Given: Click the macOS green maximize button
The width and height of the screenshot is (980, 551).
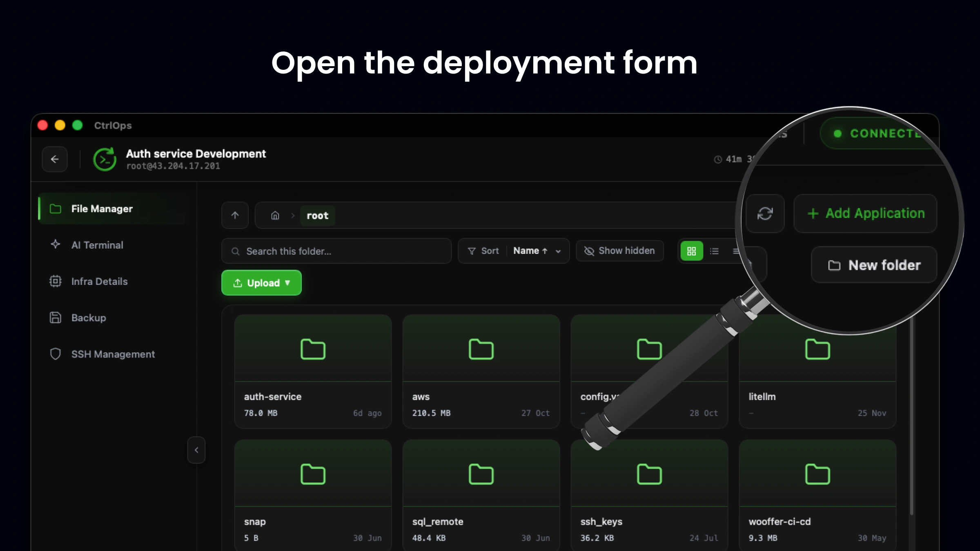Looking at the screenshot, I should 77,125.
